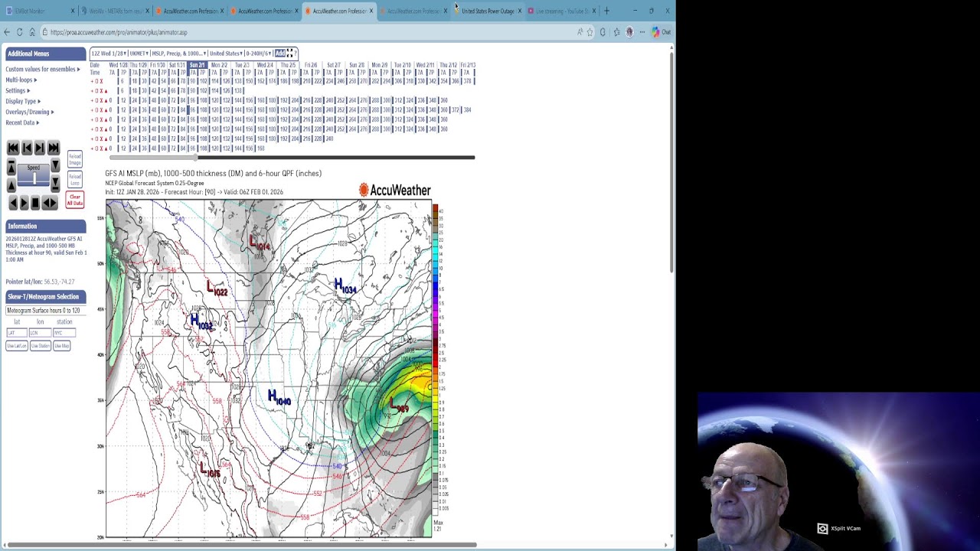Adjust the Speed slider handle
The height and width of the screenshot is (551, 980).
pyautogui.click(x=34, y=178)
